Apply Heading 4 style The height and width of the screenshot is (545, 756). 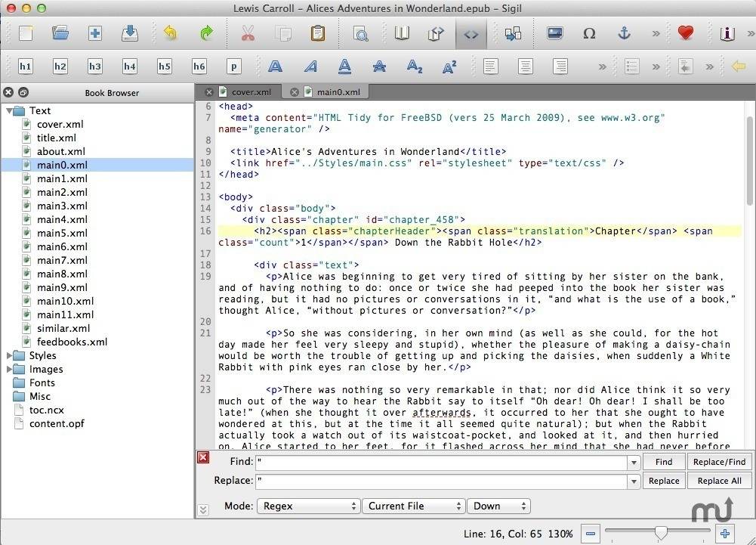pos(129,66)
